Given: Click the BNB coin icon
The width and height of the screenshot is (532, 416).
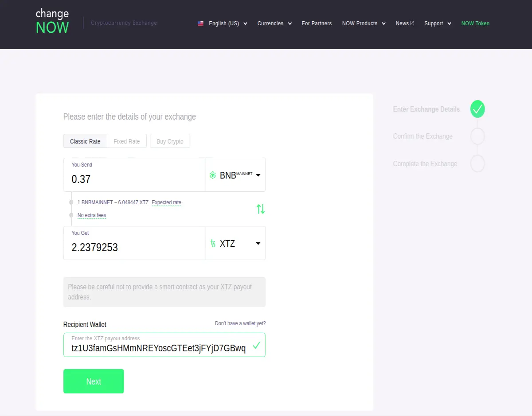Looking at the screenshot, I should (x=213, y=175).
